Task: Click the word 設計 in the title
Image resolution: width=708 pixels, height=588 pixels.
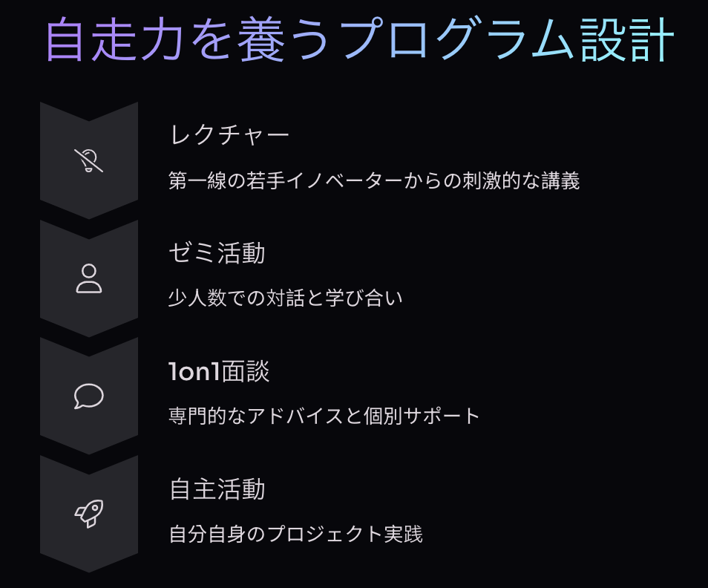Action: coord(628,40)
